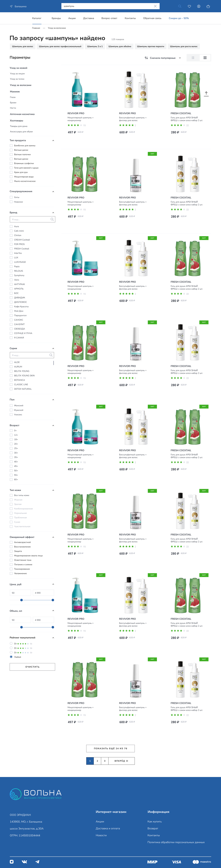This screenshot has width=221, height=868.
Task: Clear the search field with the X icon
Action: pyautogui.click(x=155, y=6)
